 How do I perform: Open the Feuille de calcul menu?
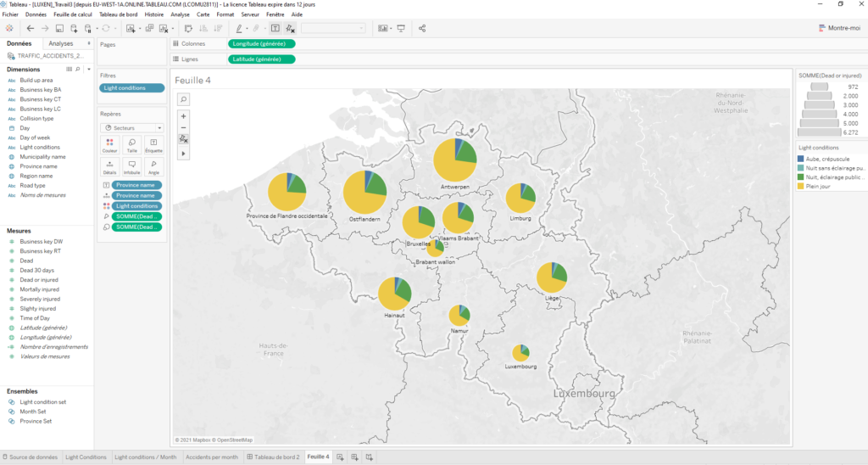coord(73,14)
